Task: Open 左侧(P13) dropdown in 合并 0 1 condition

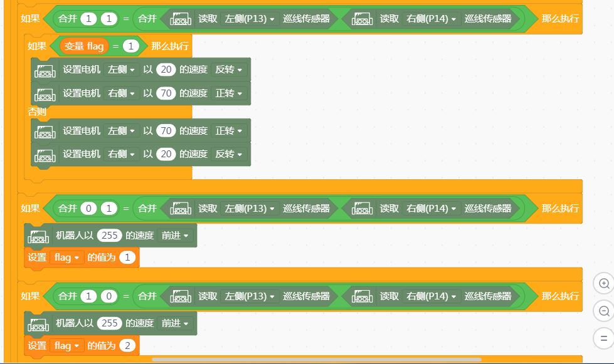Action: [x=250, y=208]
